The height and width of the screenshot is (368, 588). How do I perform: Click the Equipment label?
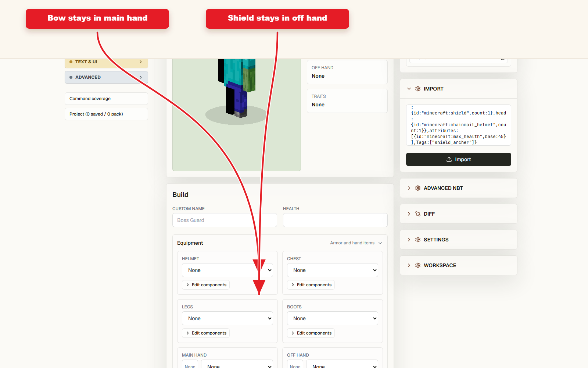coord(190,243)
